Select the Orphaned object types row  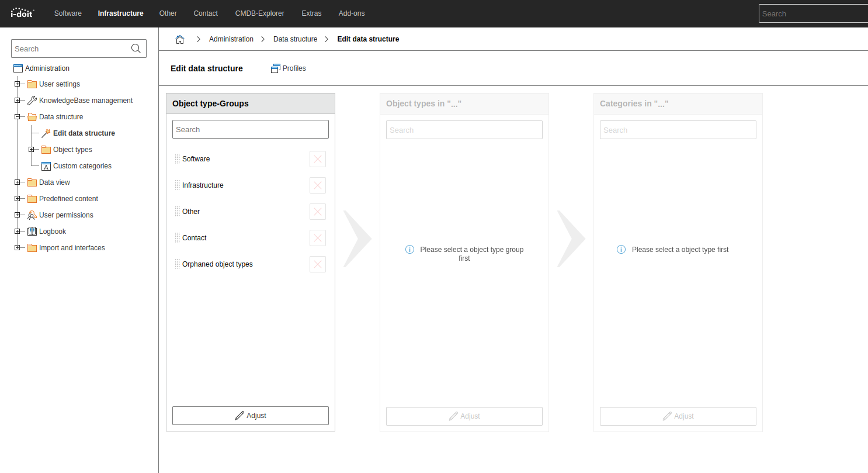tap(251, 264)
